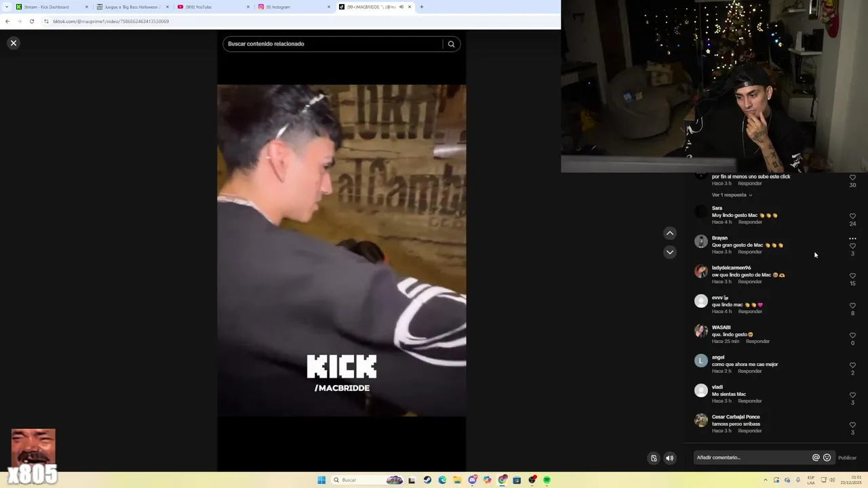
Task: Reply to Sara's comment via Responder
Action: (x=750, y=222)
